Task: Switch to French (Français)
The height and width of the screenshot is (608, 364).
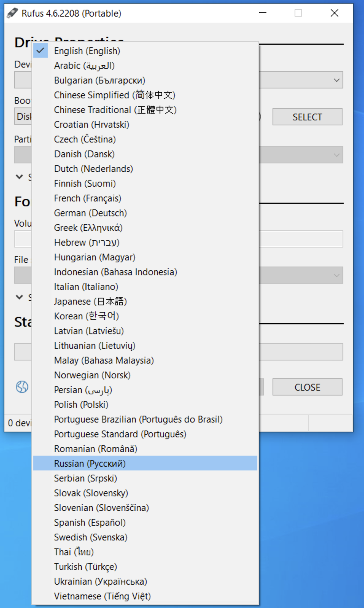Action: point(145,198)
